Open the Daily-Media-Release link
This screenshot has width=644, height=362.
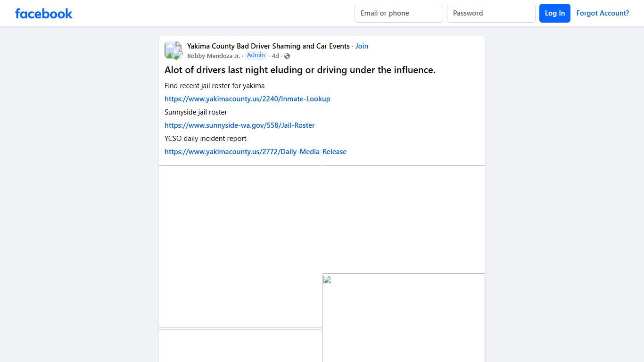pyautogui.click(x=255, y=152)
